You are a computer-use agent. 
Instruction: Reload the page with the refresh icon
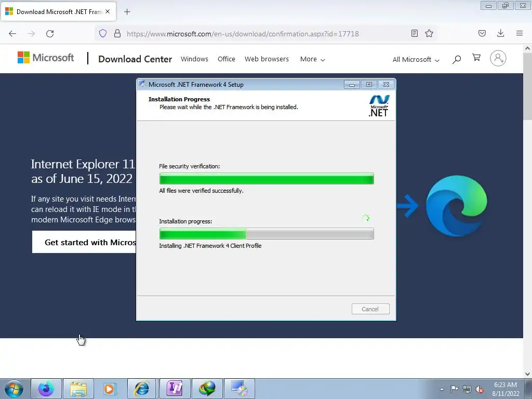pos(50,34)
